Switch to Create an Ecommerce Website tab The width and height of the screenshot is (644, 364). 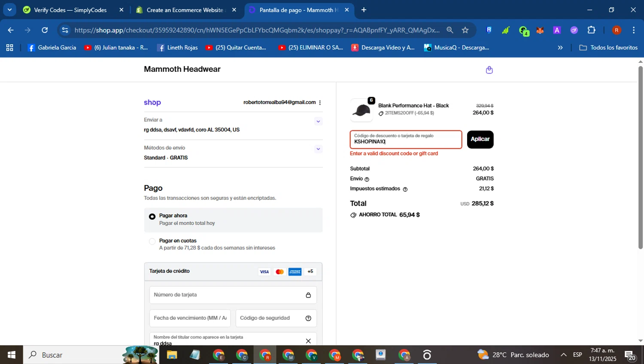(185, 10)
